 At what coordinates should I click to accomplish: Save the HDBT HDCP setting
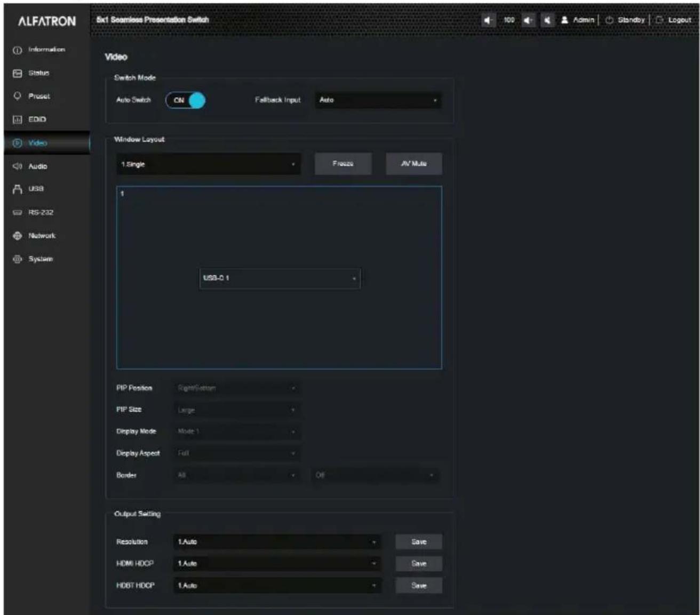[x=419, y=586]
